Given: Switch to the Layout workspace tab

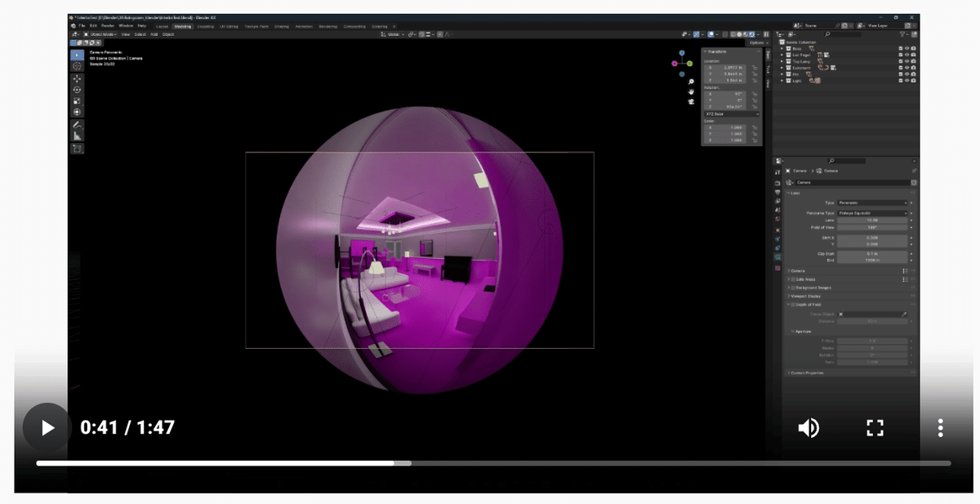Looking at the screenshot, I should 162,25.
